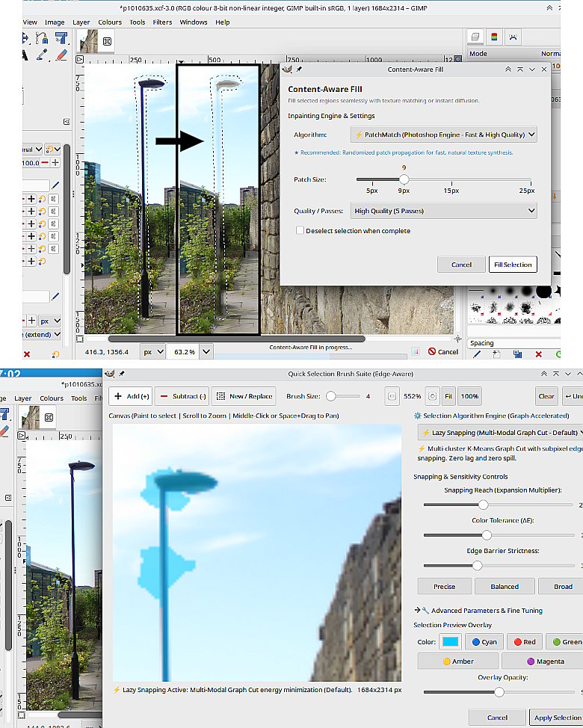Enable Deselect selection when complete checkbox
This screenshot has height=728, width=583.
[x=300, y=230]
